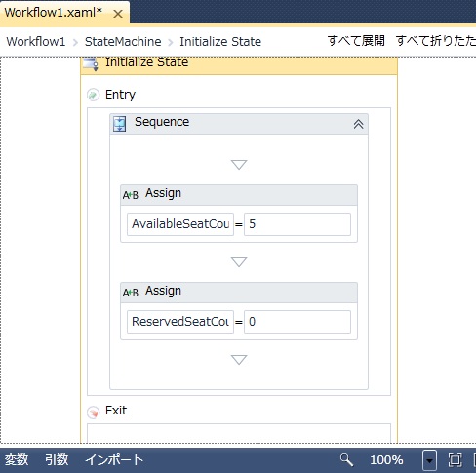Click the Sequence activity icon
476x473 pixels.
pyautogui.click(x=119, y=124)
